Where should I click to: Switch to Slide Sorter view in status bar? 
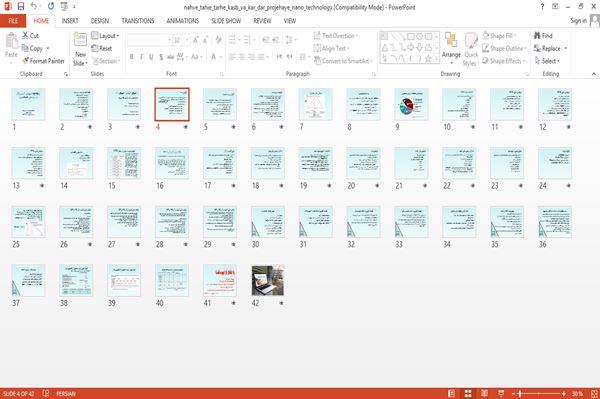tap(468, 393)
